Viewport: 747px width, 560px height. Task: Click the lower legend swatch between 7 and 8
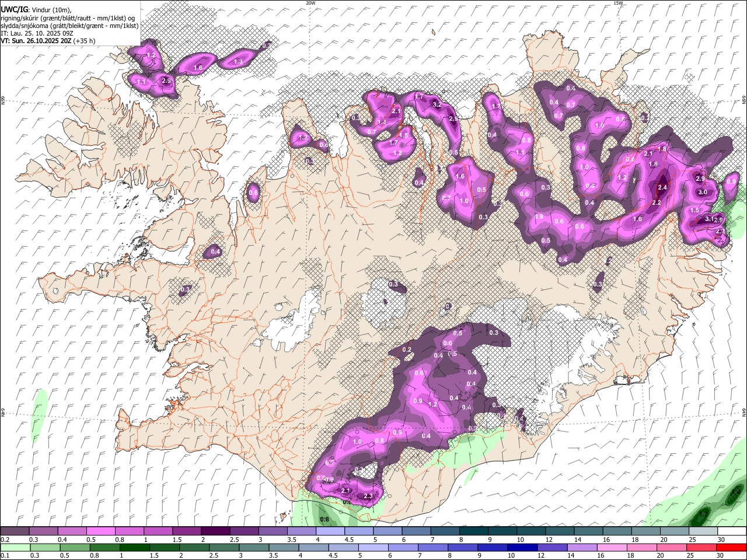[433, 548]
